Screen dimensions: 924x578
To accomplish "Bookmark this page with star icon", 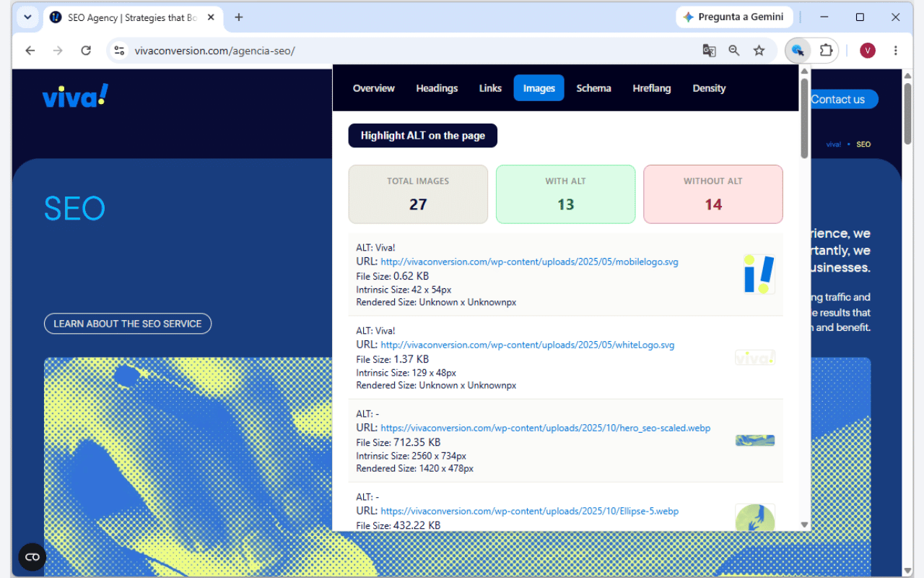I will (759, 51).
